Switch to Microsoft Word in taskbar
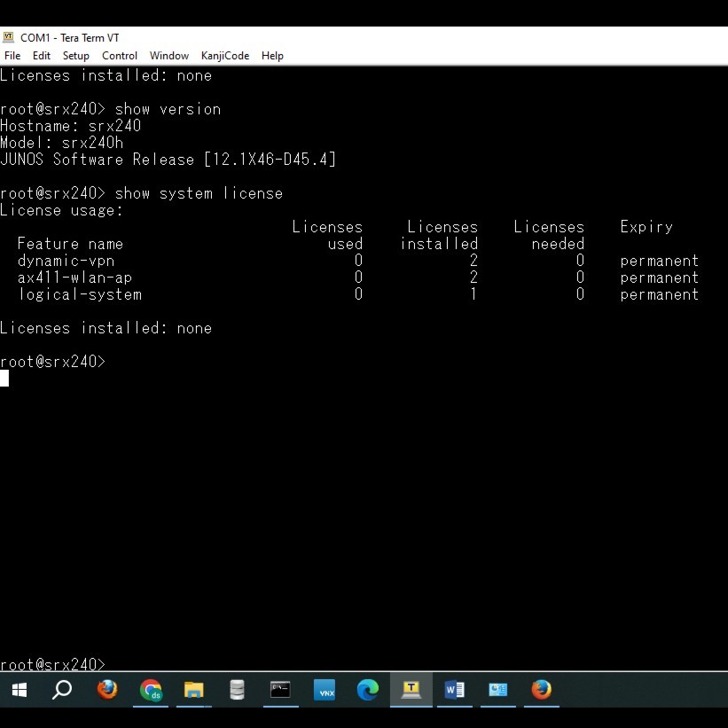This screenshot has width=728, height=728. pos(455,690)
